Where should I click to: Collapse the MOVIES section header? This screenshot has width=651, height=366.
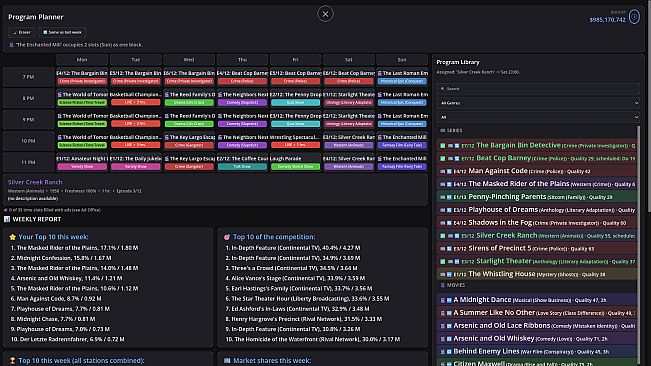pyautogui.click(x=453, y=285)
